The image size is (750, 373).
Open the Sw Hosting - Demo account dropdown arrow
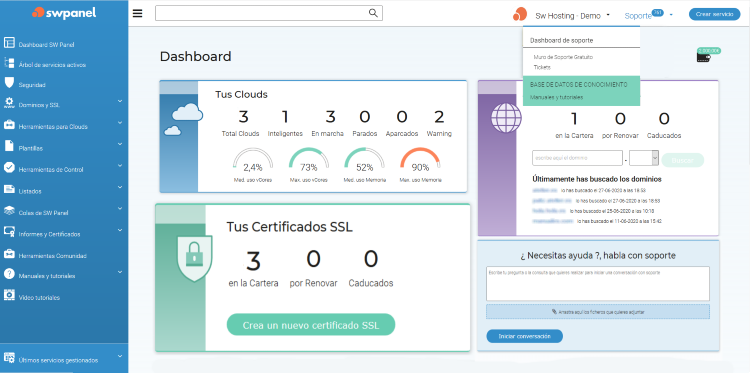608,15
